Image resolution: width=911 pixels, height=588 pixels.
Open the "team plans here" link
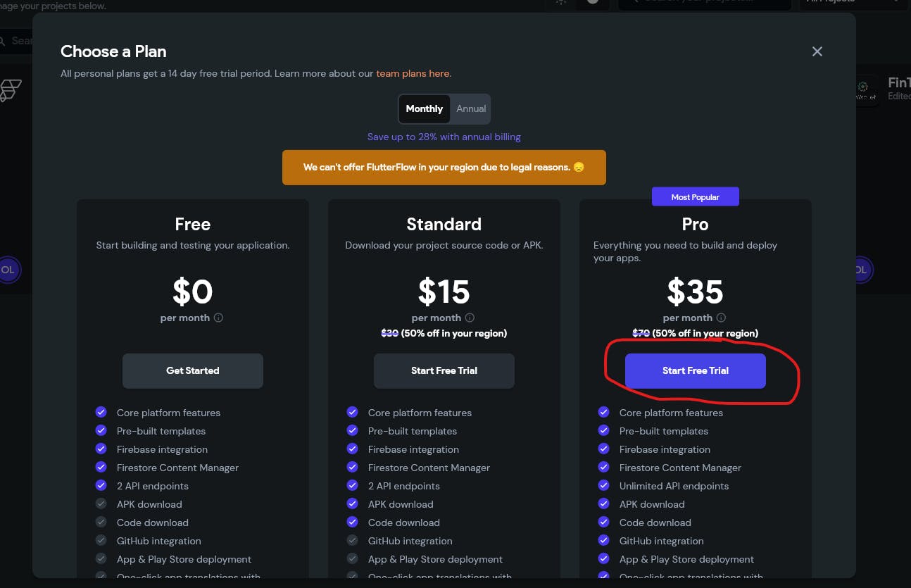[413, 73]
